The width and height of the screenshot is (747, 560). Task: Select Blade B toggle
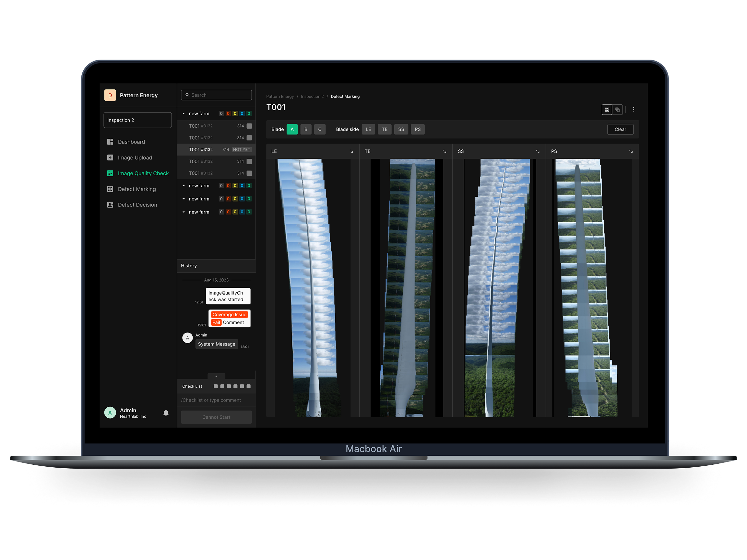pos(306,129)
